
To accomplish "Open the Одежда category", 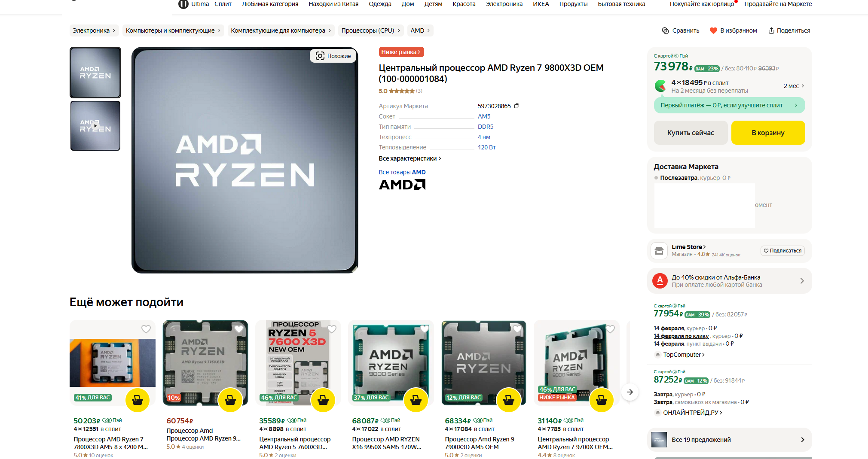I will coord(380,4).
